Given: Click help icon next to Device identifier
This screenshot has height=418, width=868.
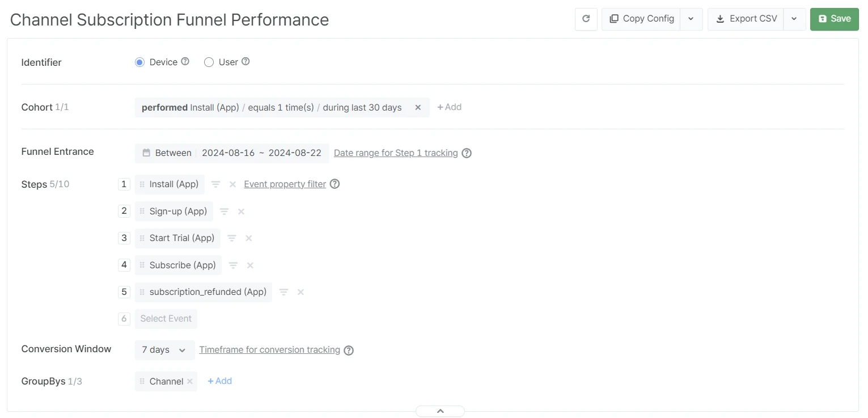Looking at the screenshot, I should [185, 62].
